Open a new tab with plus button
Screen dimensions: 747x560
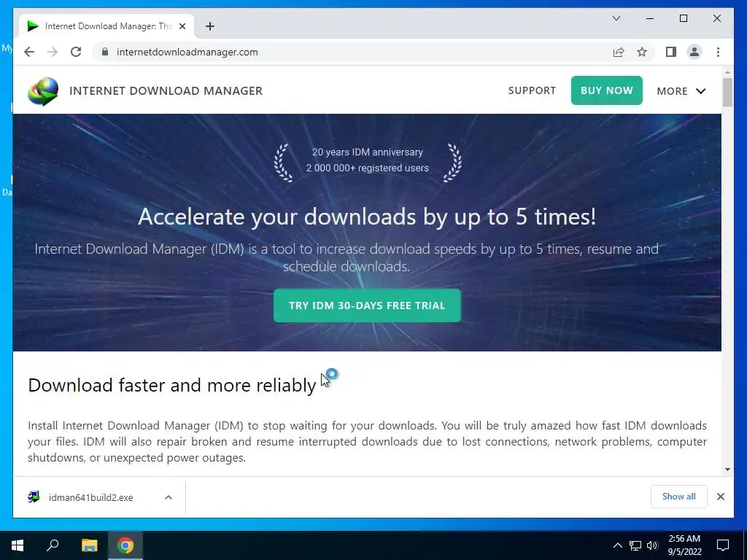[210, 26]
